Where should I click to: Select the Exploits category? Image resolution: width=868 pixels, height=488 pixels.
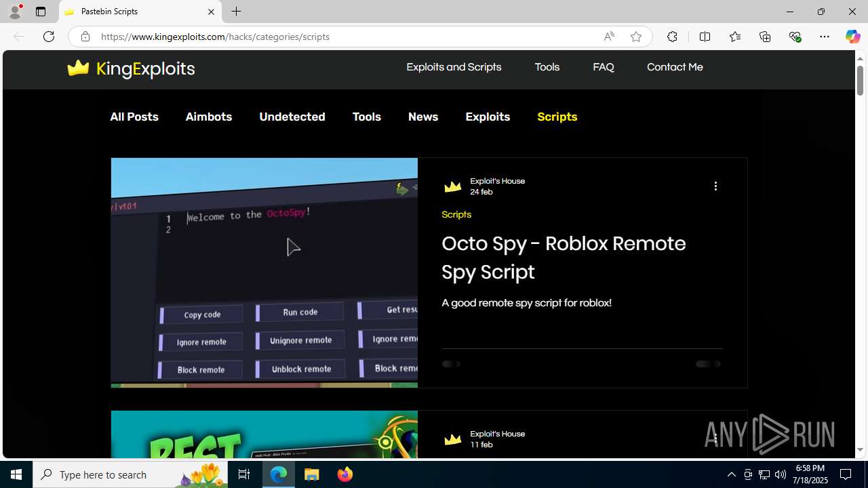click(x=488, y=117)
